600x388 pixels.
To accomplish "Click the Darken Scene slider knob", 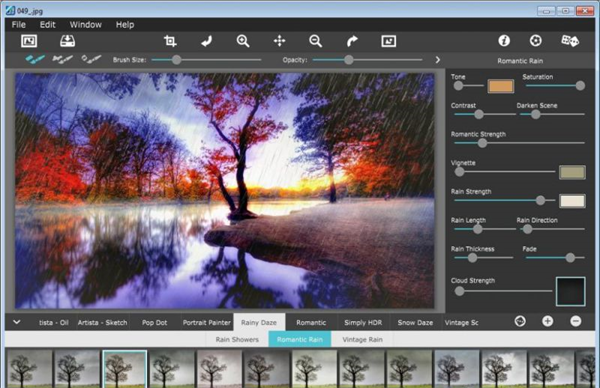I will [x=536, y=114].
